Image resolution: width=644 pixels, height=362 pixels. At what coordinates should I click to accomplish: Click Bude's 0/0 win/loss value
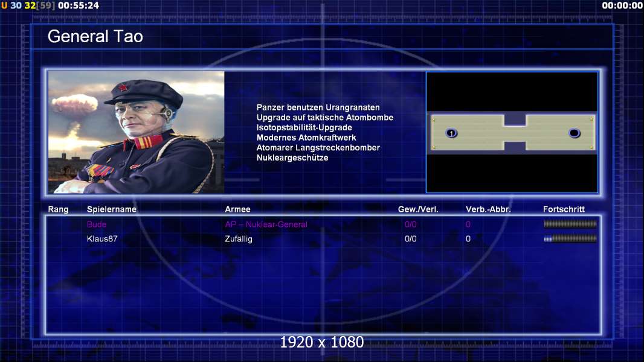(410, 224)
